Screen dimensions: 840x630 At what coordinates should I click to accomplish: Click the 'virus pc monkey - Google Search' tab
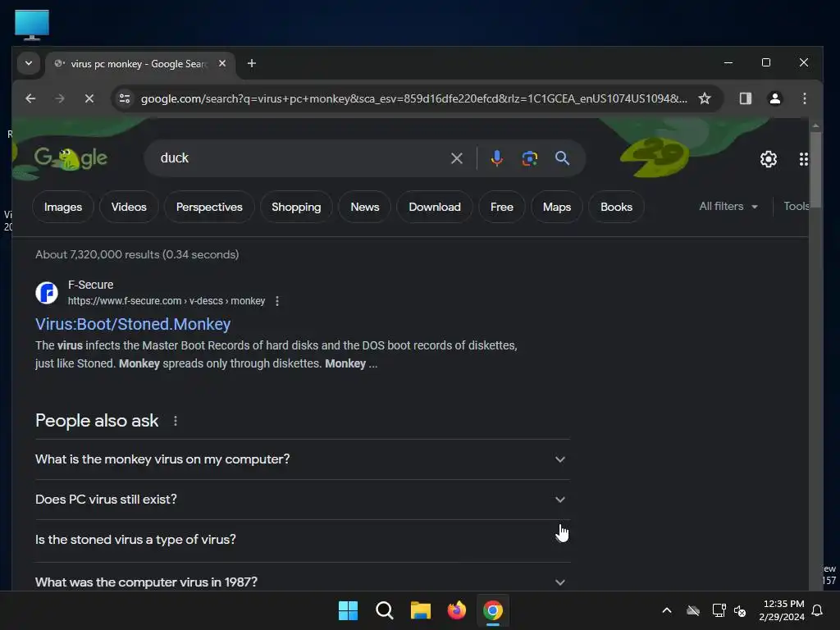pyautogui.click(x=139, y=64)
